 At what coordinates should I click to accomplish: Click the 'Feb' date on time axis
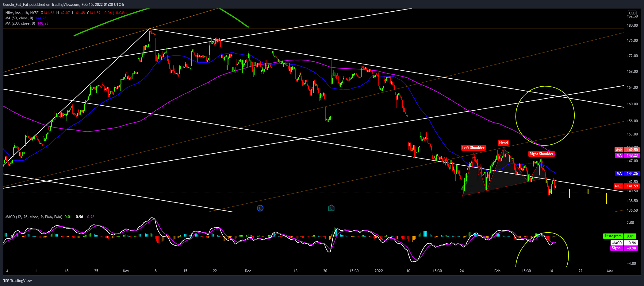click(x=497, y=271)
